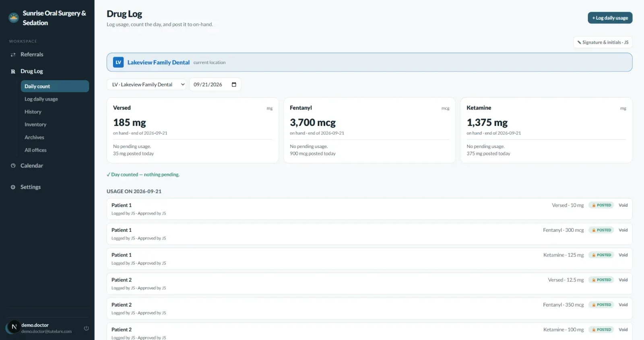
Task: Go to Log daily usage in sidebar
Action: coord(41,99)
